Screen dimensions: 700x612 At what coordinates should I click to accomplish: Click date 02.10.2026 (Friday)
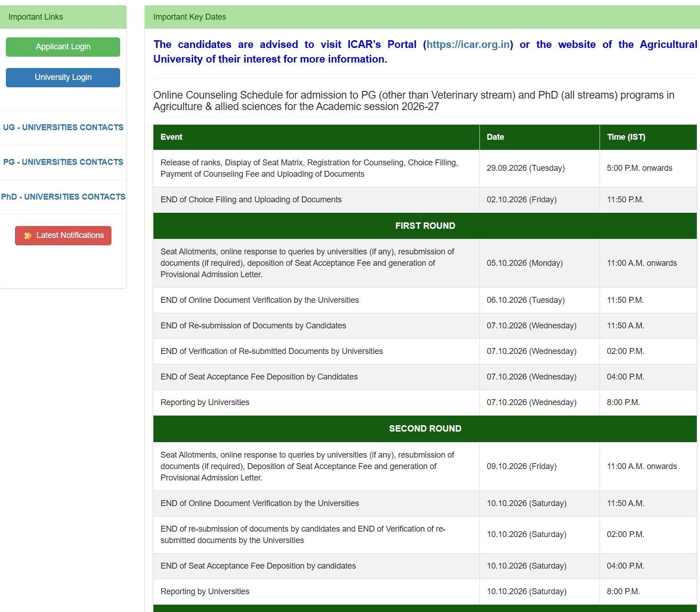tap(521, 200)
